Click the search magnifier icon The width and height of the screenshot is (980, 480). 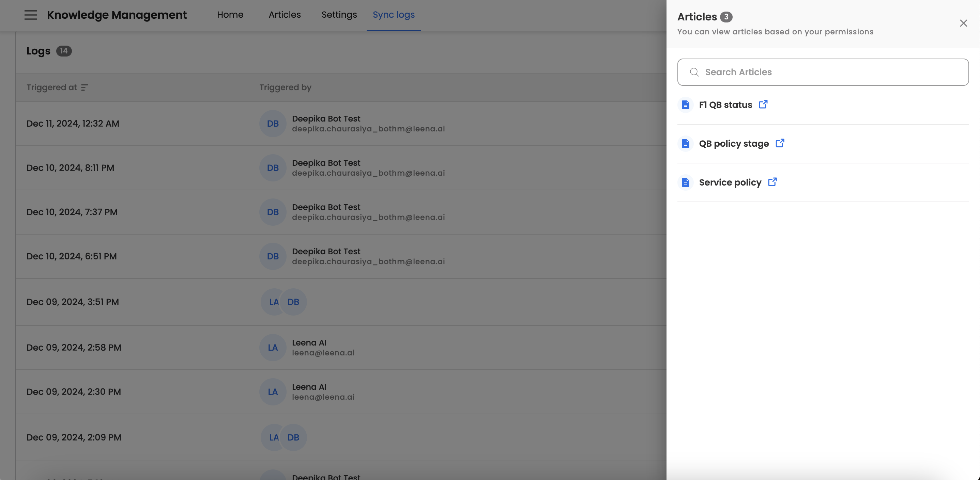[694, 72]
